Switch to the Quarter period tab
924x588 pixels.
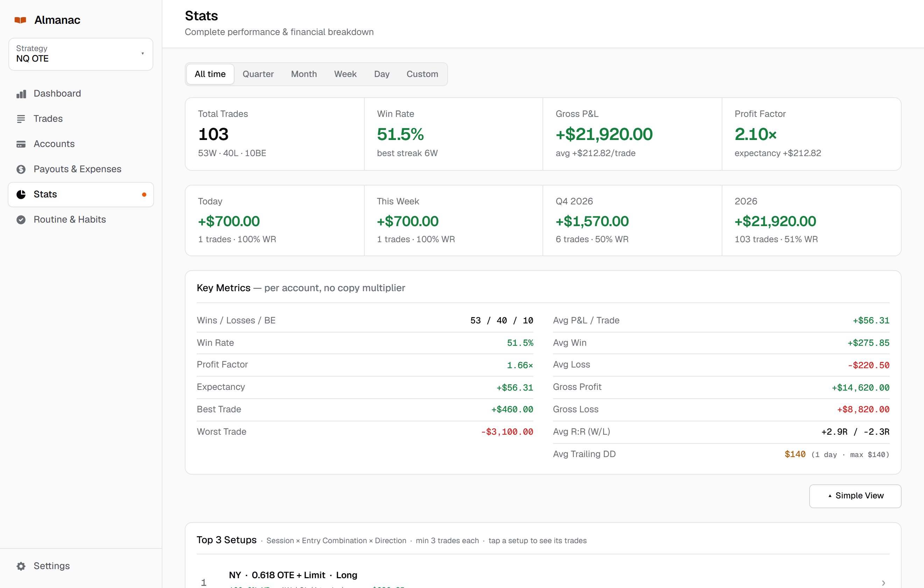[258, 74]
